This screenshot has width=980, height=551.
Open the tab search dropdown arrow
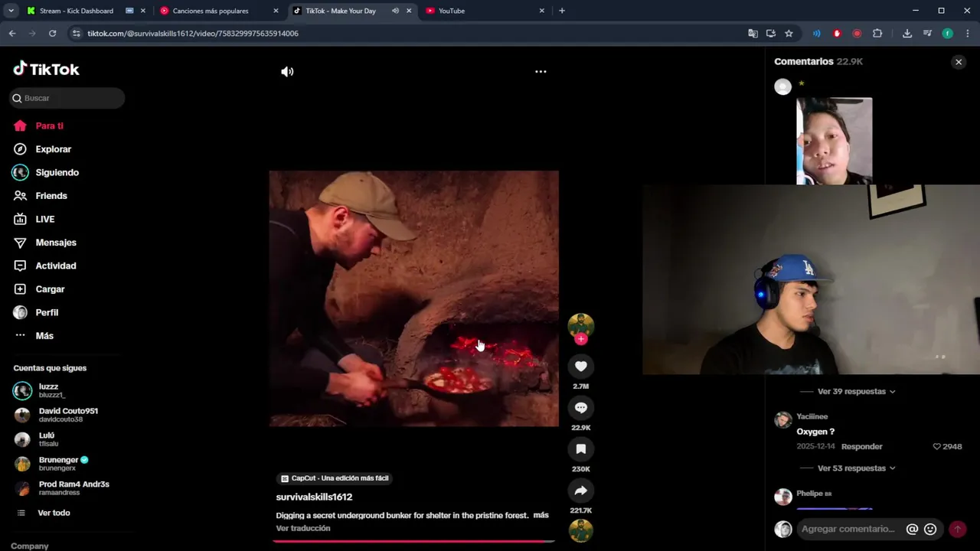pyautogui.click(x=11, y=11)
